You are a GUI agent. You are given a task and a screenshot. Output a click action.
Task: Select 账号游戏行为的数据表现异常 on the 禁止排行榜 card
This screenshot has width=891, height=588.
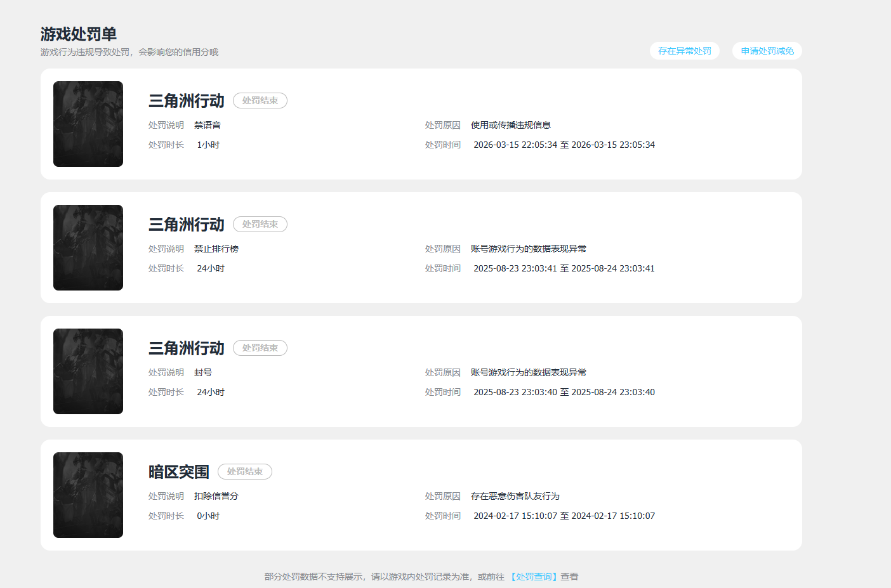(529, 249)
